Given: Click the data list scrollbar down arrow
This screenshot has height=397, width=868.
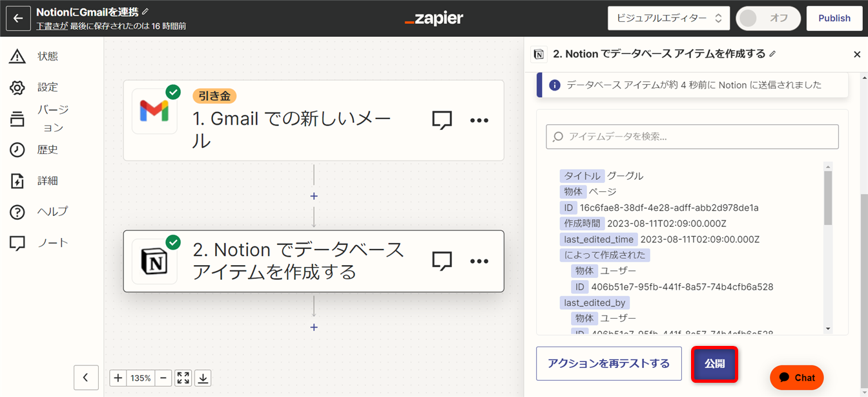Looking at the screenshot, I should (828, 329).
